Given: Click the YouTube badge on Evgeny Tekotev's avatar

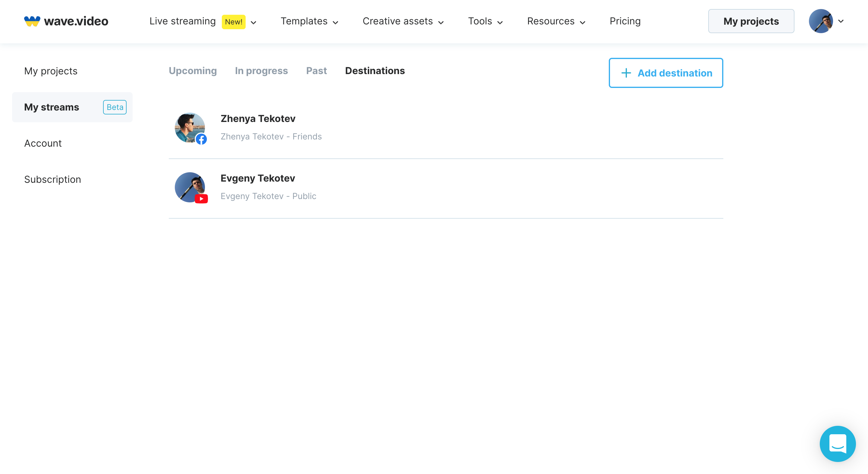Looking at the screenshot, I should [x=201, y=199].
